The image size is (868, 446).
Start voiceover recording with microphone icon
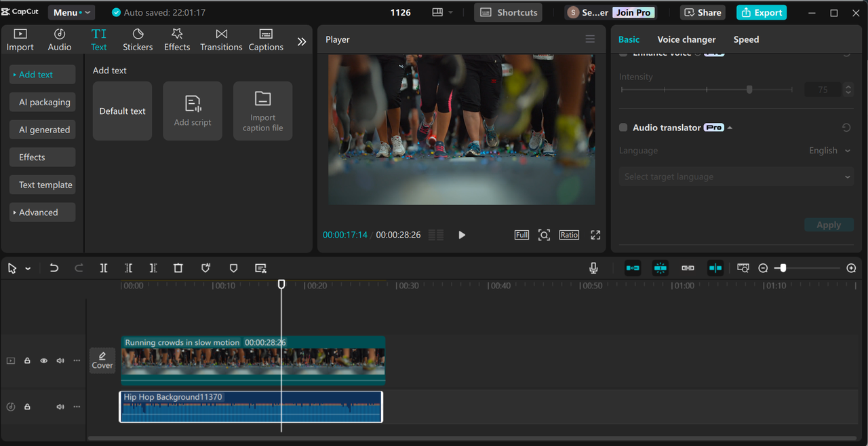click(x=594, y=268)
